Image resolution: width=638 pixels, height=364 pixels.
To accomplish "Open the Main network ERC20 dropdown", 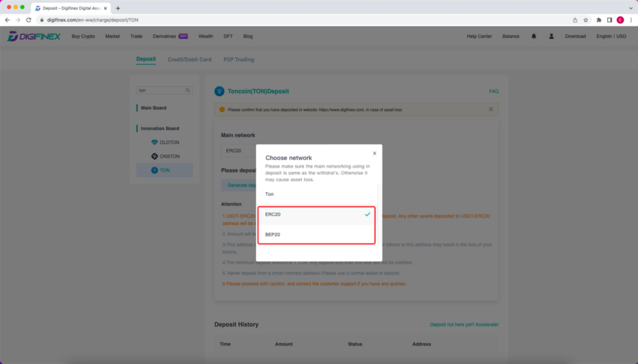I will [x=238, y=151].
